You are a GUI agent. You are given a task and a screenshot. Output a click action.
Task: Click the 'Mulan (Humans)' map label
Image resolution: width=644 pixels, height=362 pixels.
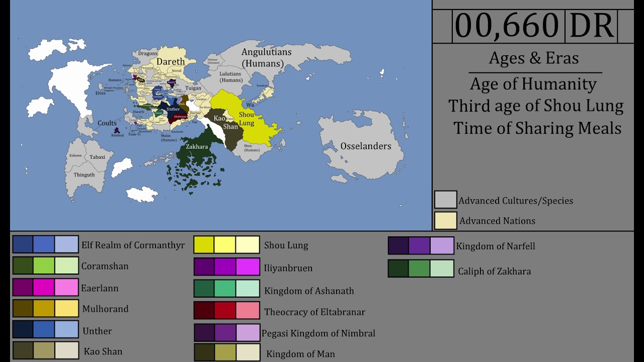[x=169, y=137]
